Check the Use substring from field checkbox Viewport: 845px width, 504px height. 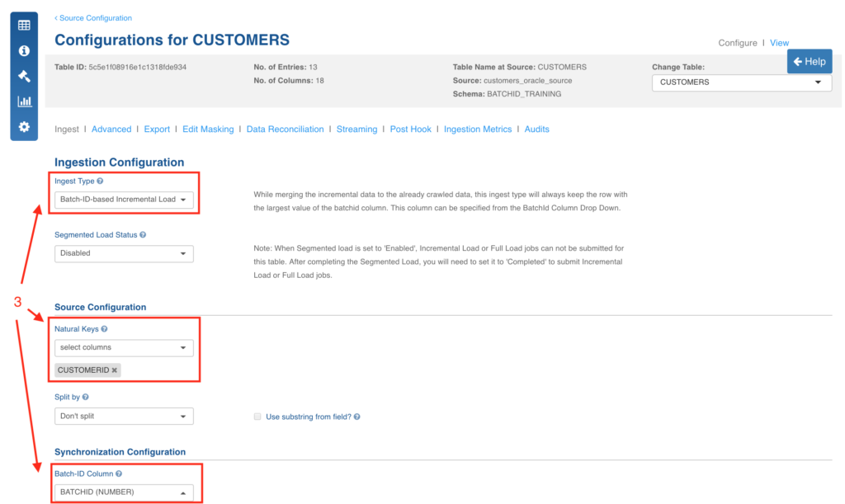click(x=258, y=417)
